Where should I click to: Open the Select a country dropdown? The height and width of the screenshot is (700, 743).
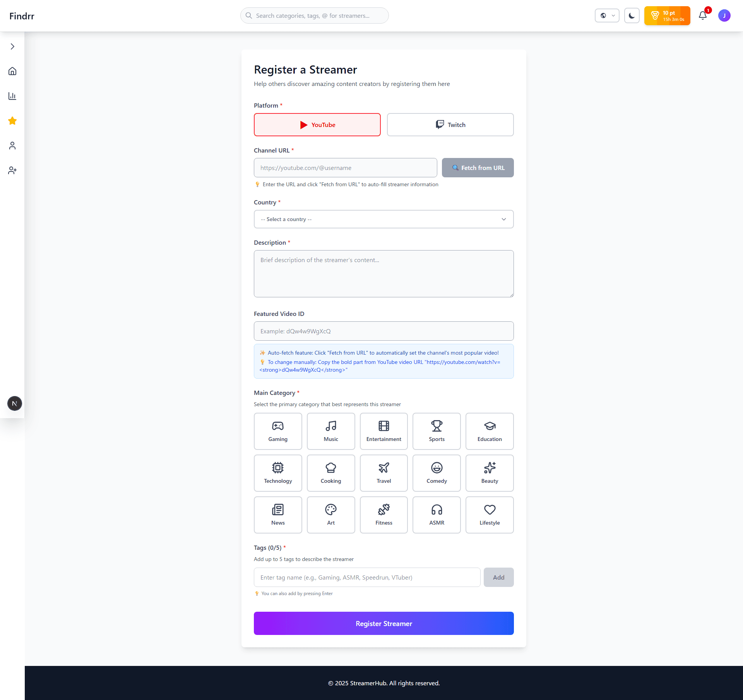tap(383, 219)
